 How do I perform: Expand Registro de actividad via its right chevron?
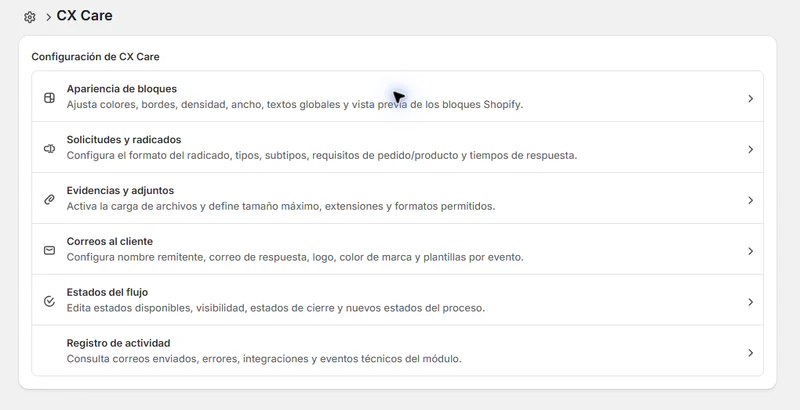pyautogui.click(x=751, y=353)
